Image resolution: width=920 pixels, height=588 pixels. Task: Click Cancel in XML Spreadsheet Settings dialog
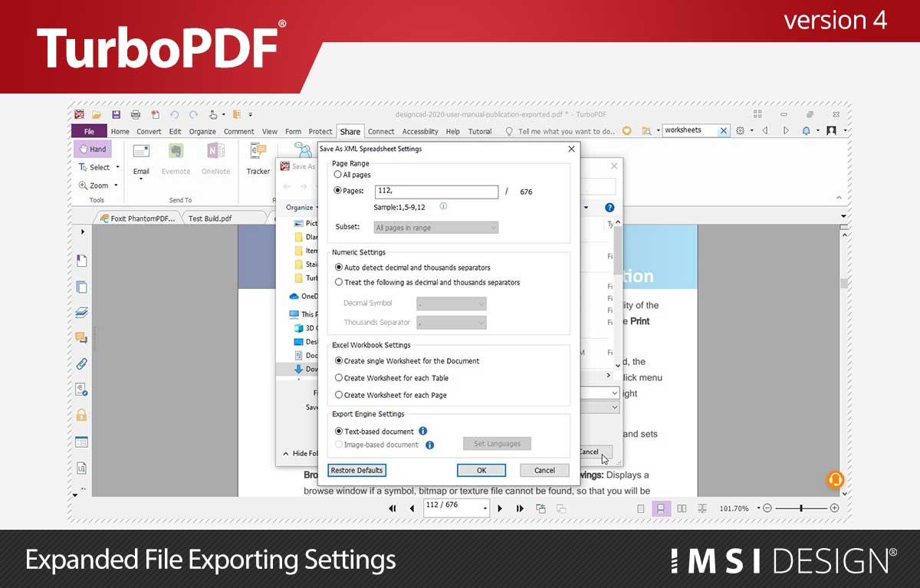tap(544, 470)
